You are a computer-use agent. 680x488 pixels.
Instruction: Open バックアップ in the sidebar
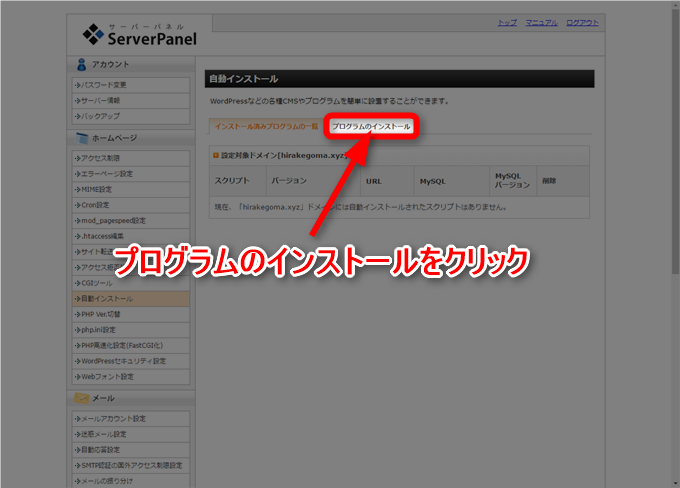(x=131, y=116)
